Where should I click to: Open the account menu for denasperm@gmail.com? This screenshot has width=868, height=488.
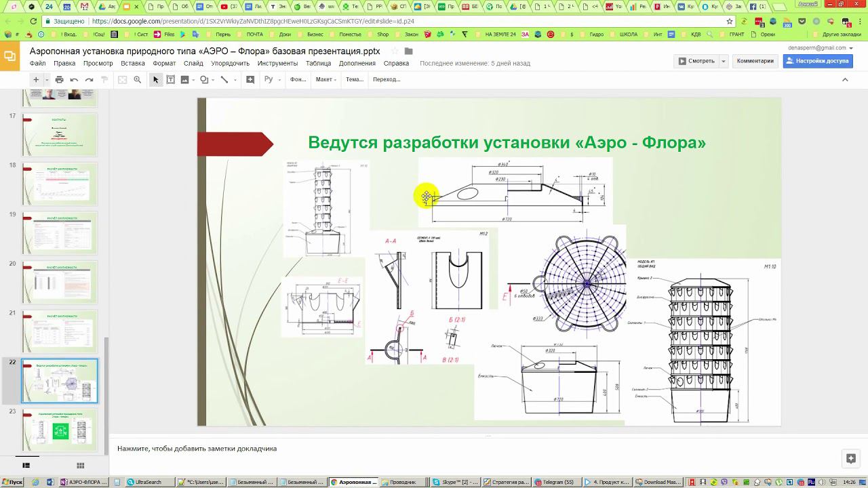point(822,48)
